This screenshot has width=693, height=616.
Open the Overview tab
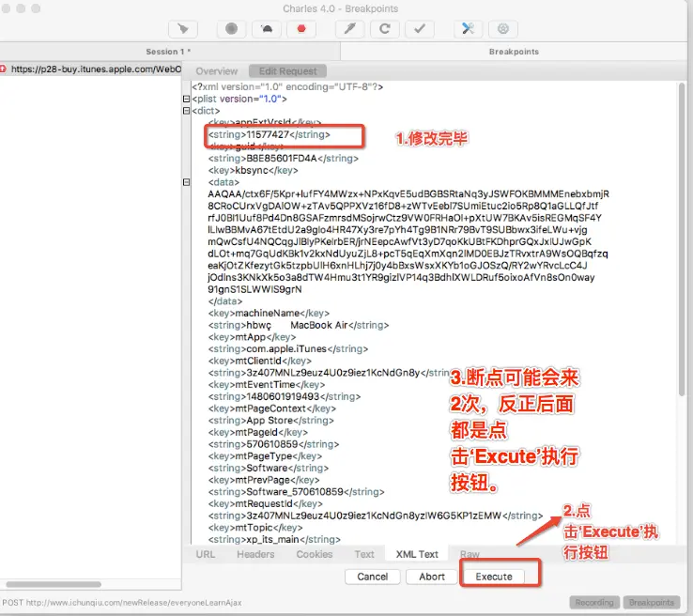[217, 71]
